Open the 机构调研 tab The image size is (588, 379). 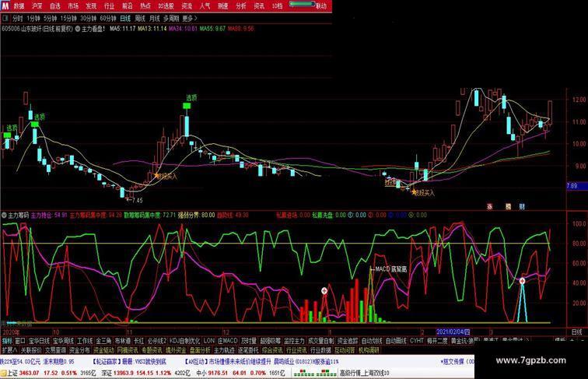(x=369, y=350)
